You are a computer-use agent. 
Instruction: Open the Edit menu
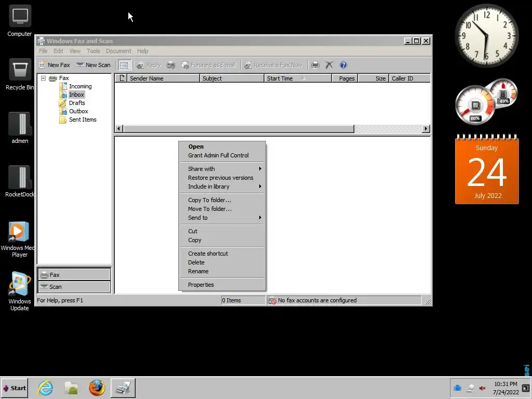point(58,51)
